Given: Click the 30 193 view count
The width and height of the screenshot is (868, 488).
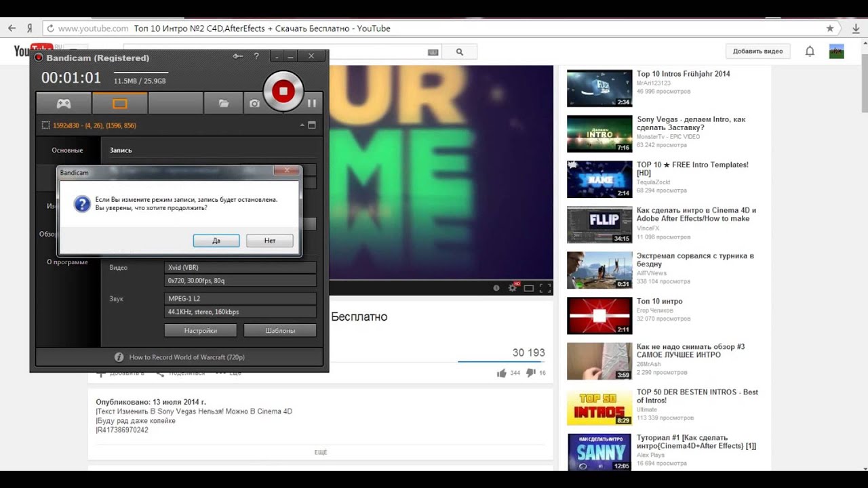Looking at the screenshot, I should pyautogui.click(x=528, y=352).
